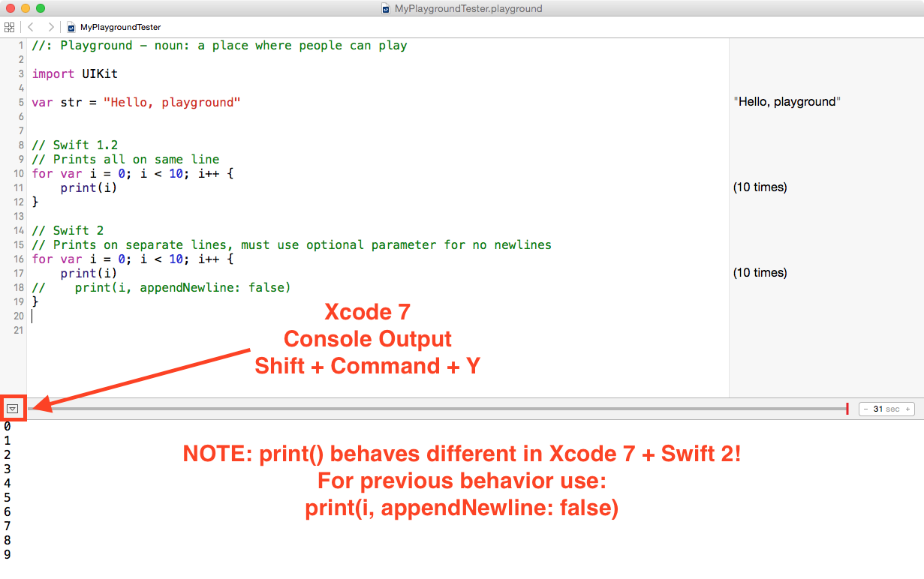Screen dimensions: 924x579
Task: Open the related items grid menu
Action: click(9, 27)
